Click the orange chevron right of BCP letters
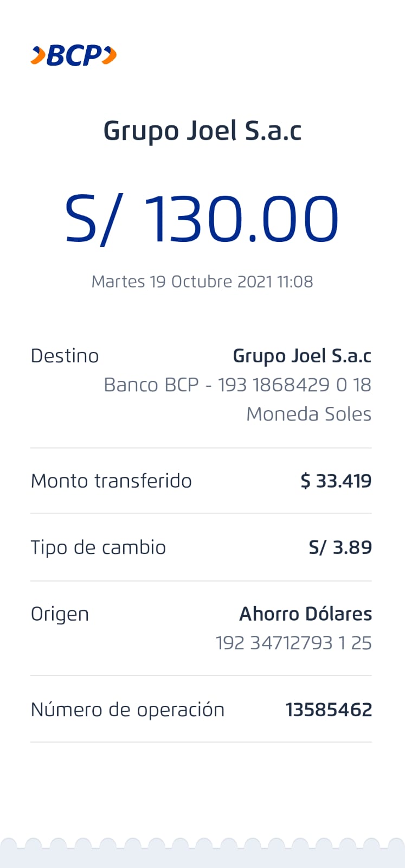405x868 pixels. [x=110, y=55]
